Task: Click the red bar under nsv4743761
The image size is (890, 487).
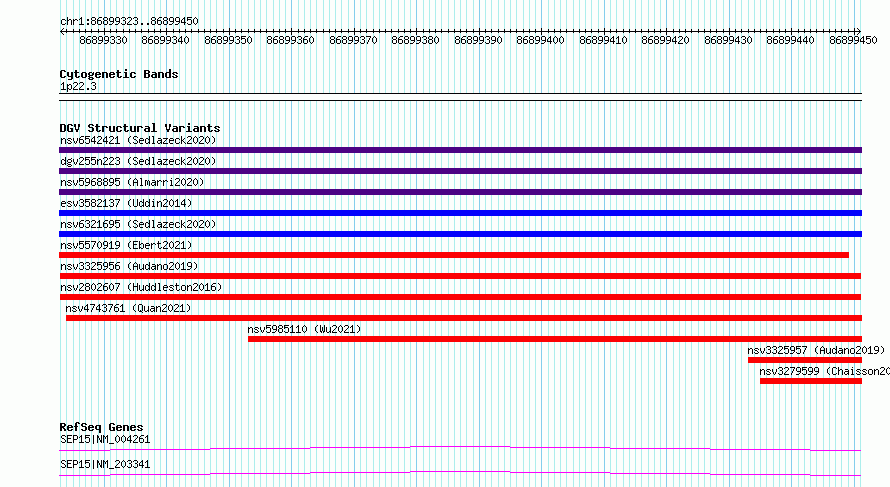Action: click(x=464, y=318)
